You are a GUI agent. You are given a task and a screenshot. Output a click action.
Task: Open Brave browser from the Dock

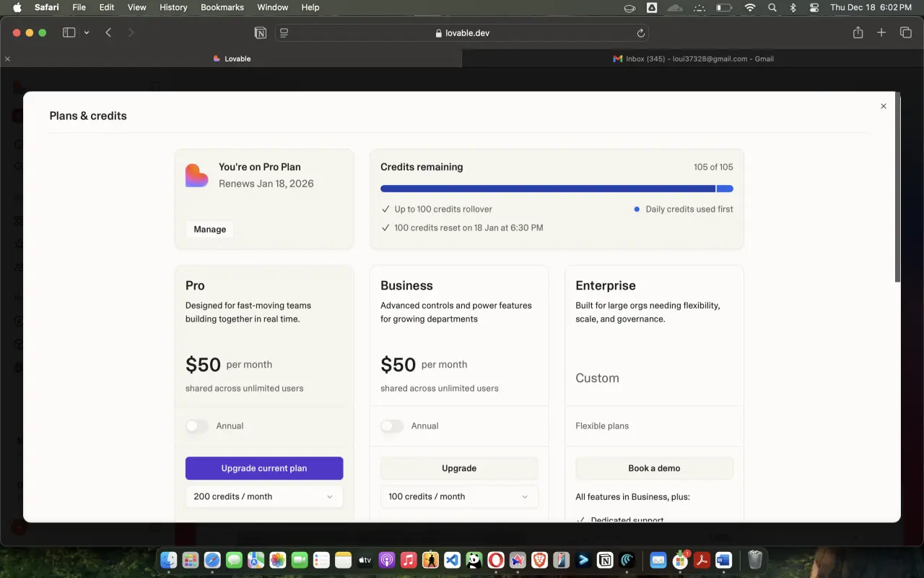click(x=539, y=560)
